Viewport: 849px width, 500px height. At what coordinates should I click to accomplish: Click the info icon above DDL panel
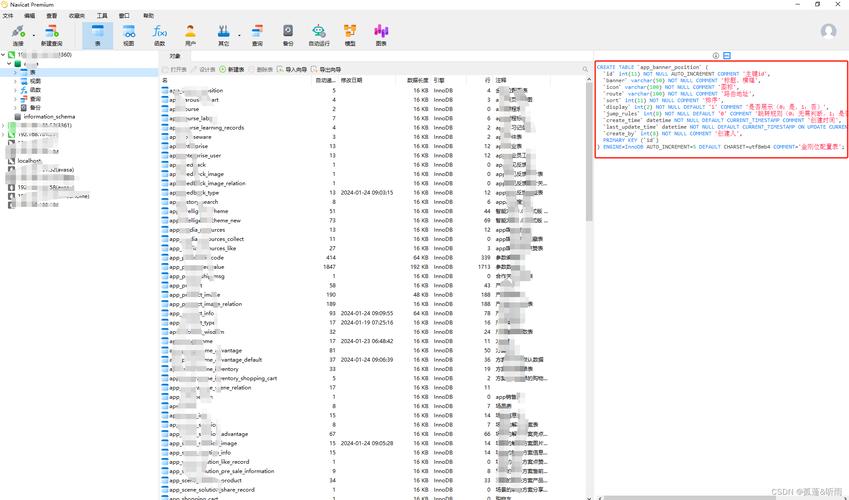point(716,56)
